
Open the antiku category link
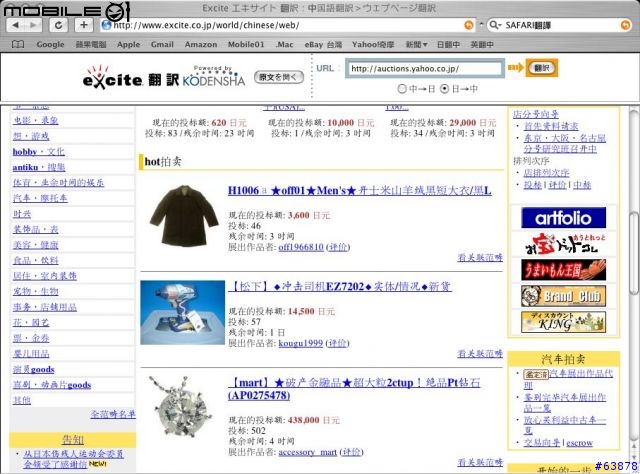(x=39, y=167)
